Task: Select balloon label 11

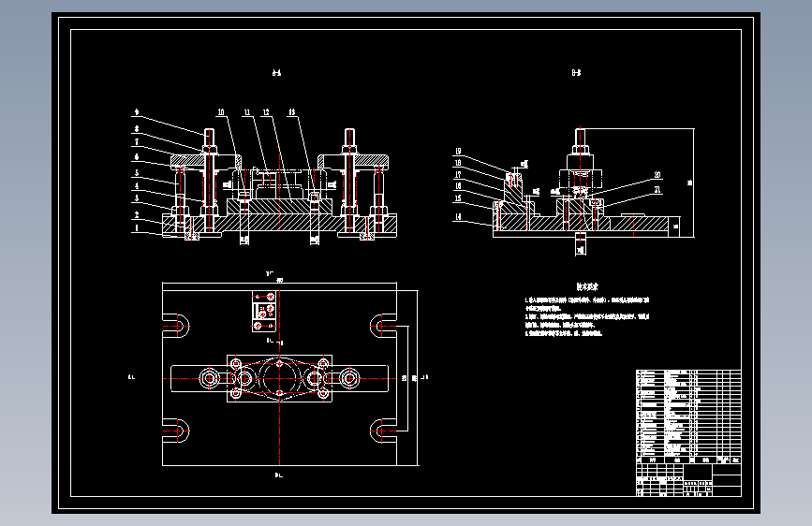Action: pyautogui.click(x=247, y=111)
